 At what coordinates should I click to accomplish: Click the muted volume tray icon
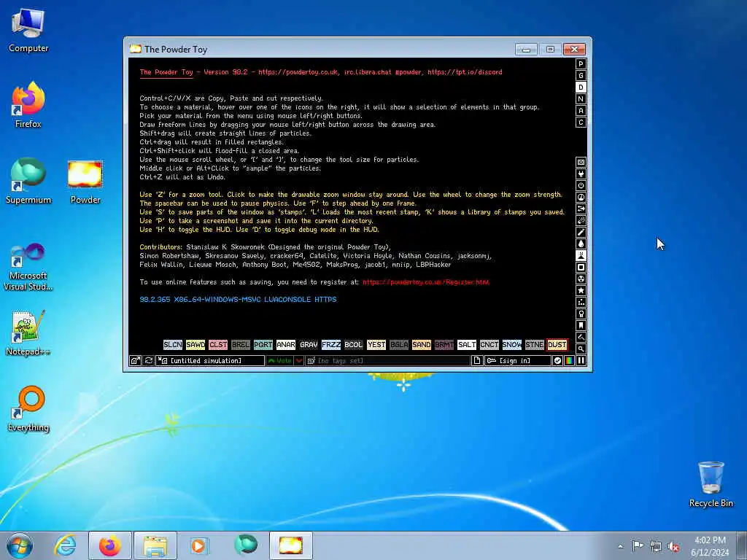pyautogui.click(x=673, y=545)
